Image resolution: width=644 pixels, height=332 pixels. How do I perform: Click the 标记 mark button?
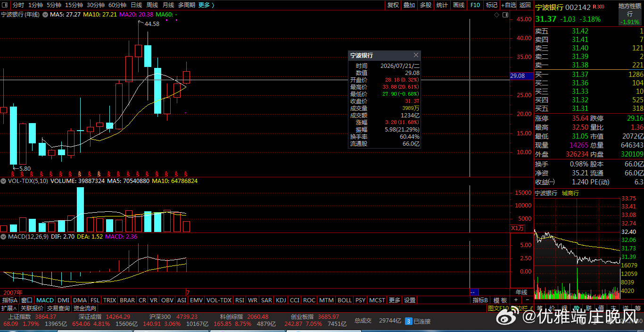point(492,5)
